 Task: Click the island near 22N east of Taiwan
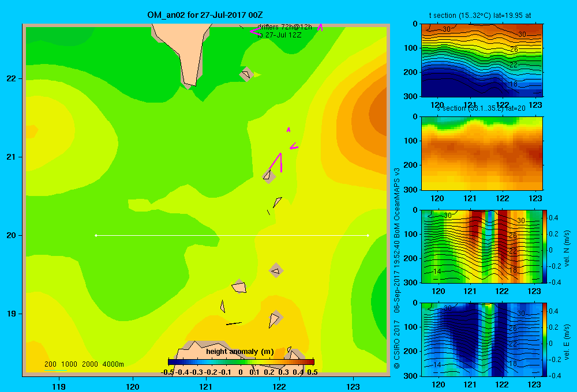click(x=246, y=74)
